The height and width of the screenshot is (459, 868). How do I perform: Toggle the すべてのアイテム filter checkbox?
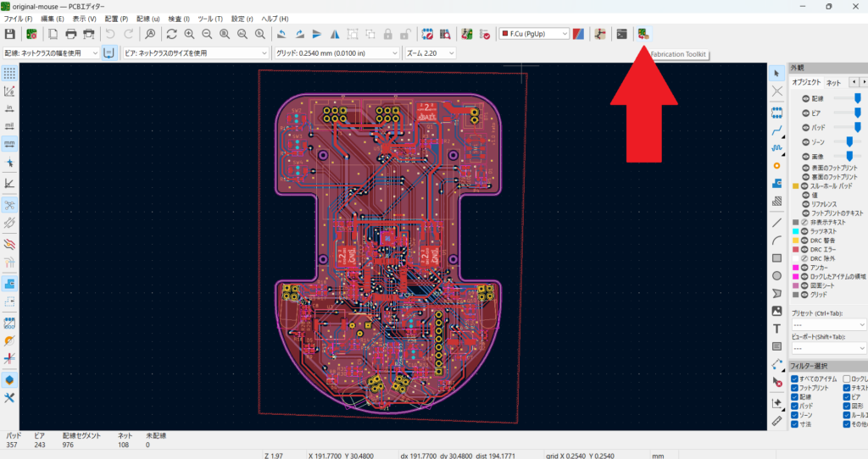click(794, 379)
